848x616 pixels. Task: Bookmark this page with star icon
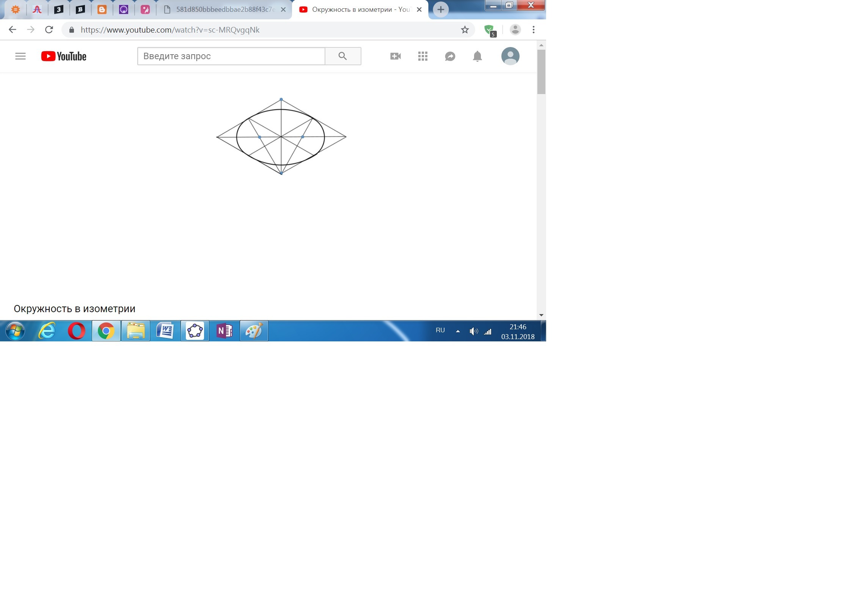[465, 30]
